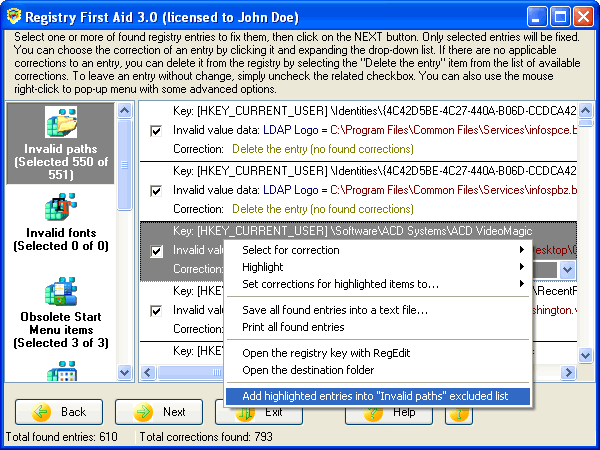Image resolution: width=600 pixels, height=450 pixels.
Task: Click the Next button with arrow icon
Action: pyautogui.click(x=159, y=411)
